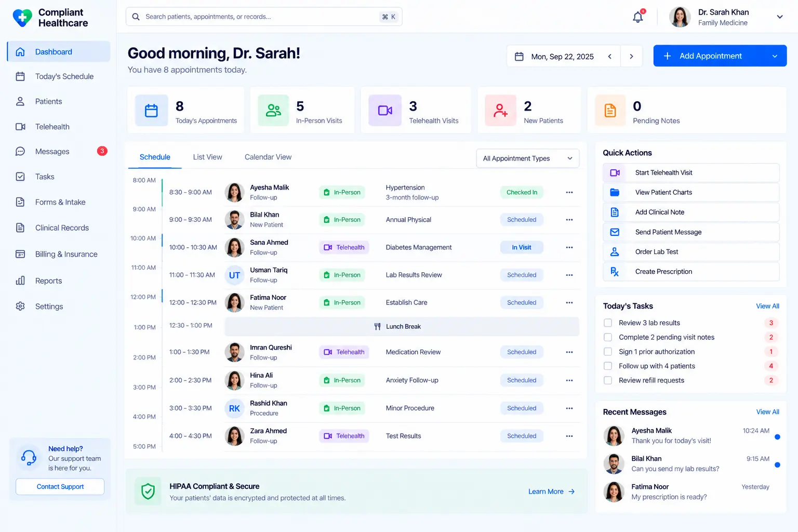Open Bilal Khan's recent message
798x532 pixels.
click(691, 464)
